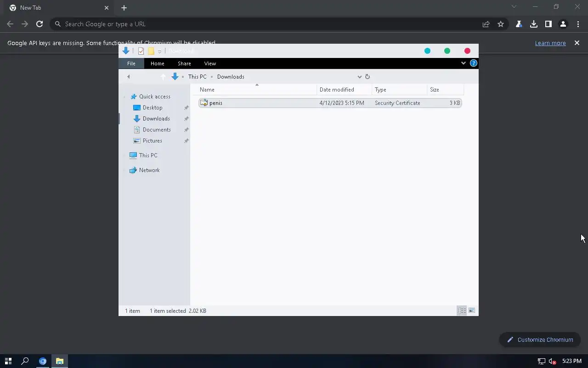Sort files by Type column
This screenshot has width=588, height=368.
pyautogui.click(x=399, y=90)
